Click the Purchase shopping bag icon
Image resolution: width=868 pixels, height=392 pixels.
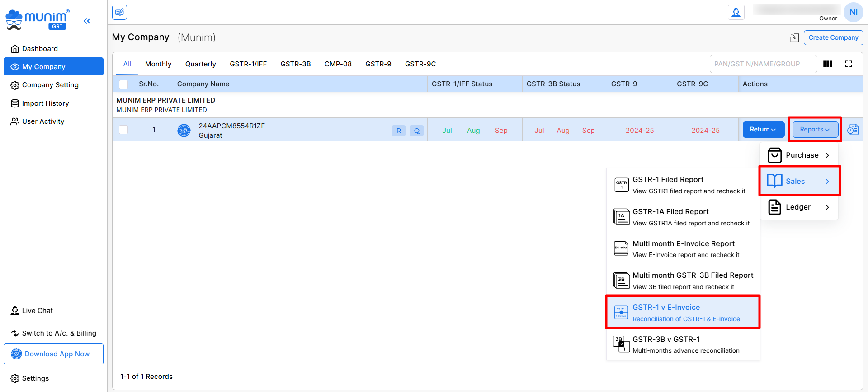[x=774, y=155]
